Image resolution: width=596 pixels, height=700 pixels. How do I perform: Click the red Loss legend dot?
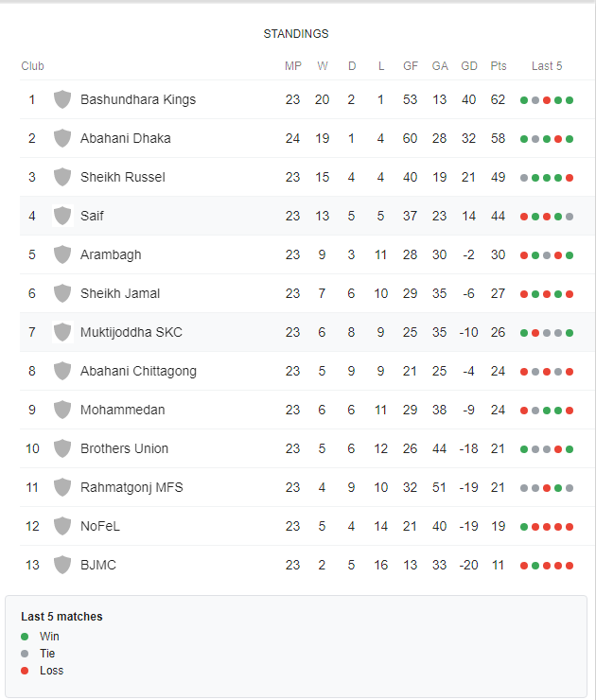(x=25, y=671)
